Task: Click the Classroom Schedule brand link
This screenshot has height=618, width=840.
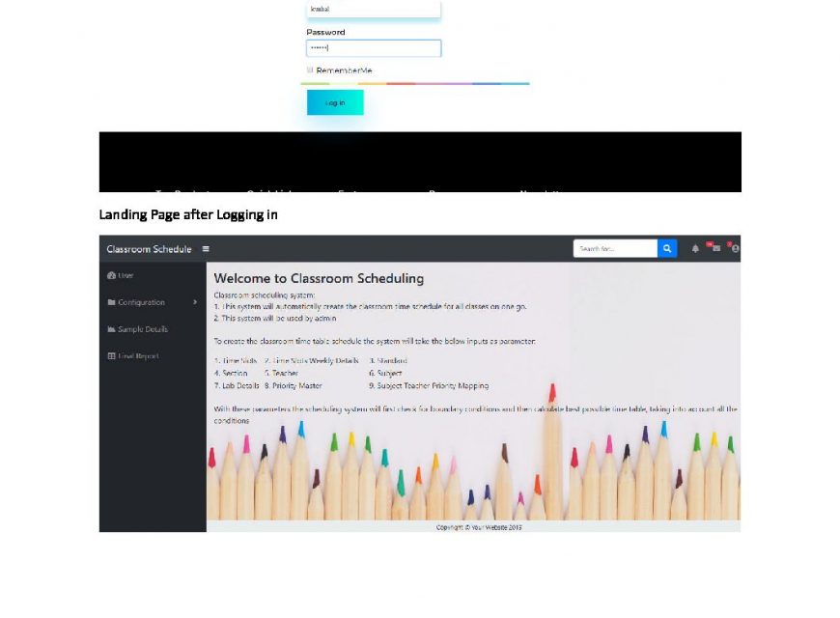Action: pyautogui.click(x=149, y=249)
